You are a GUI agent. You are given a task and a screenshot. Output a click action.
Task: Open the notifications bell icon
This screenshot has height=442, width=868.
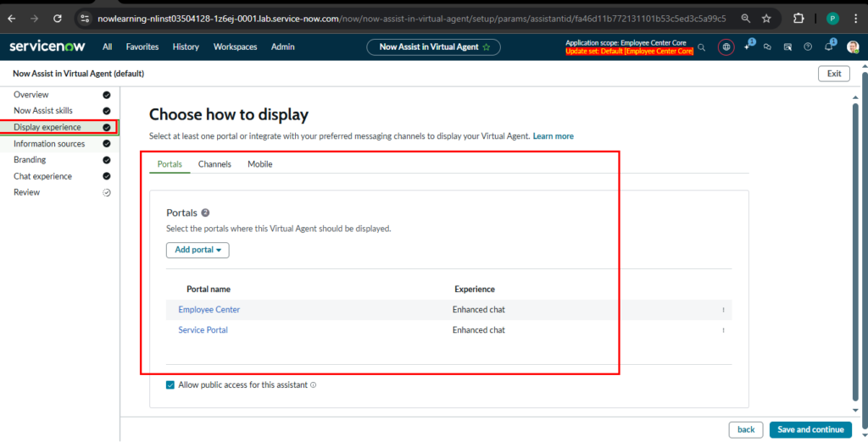pos(829,47)
